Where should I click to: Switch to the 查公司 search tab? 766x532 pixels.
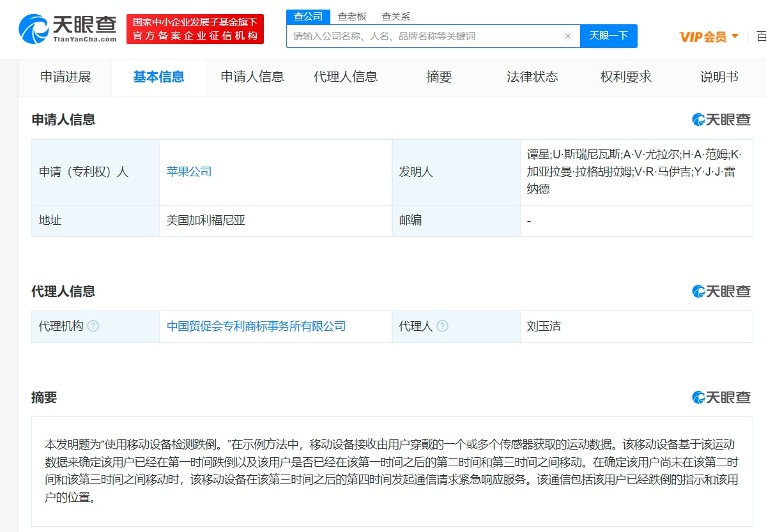309,17
